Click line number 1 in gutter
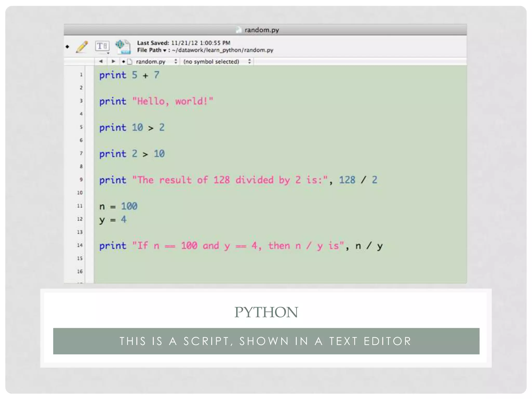The image size is (532, 399). point(81,75)
